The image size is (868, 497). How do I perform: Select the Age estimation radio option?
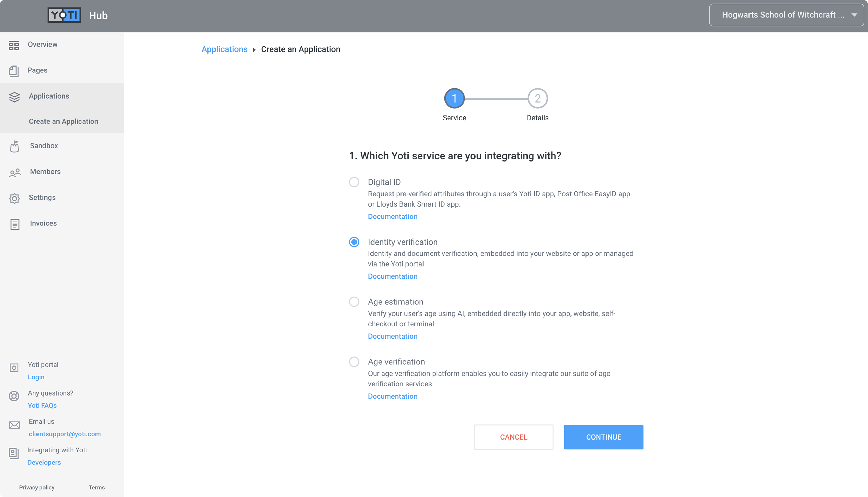(x=354, y=302)
